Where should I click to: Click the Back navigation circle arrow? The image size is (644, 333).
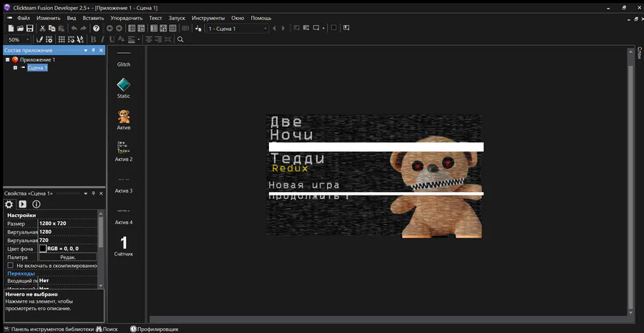point(109,29)
